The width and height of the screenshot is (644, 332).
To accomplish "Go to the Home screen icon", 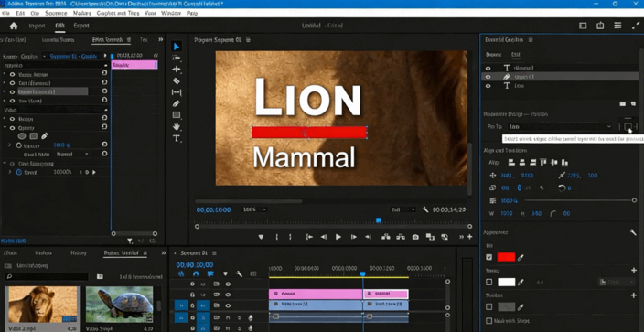I will [x=14, y=26].
